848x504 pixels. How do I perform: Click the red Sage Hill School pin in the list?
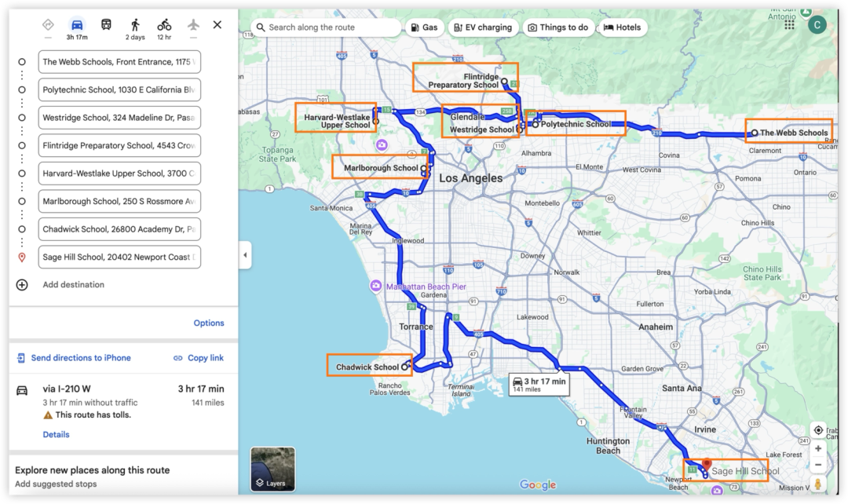[x=22, y=257]
